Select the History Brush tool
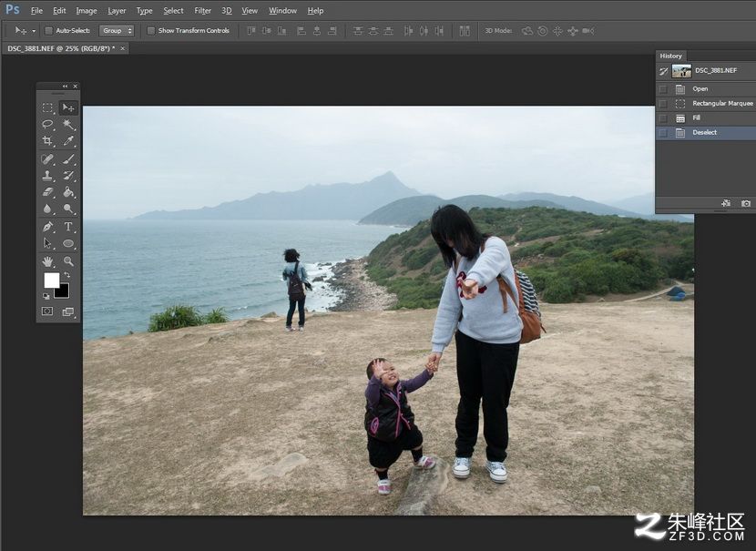The width and height of the screenshot is (756, 551). click(68, 176)
